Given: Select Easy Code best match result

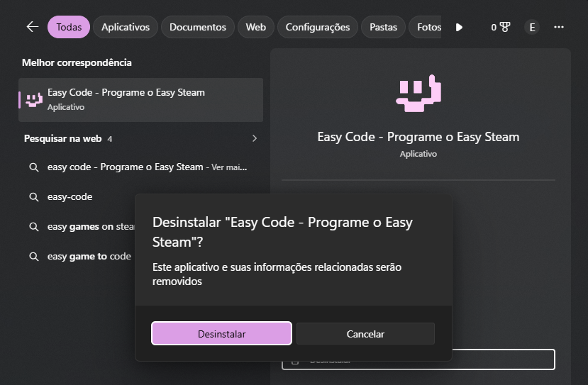Looking at the screenshot, I should click(140, 100).
